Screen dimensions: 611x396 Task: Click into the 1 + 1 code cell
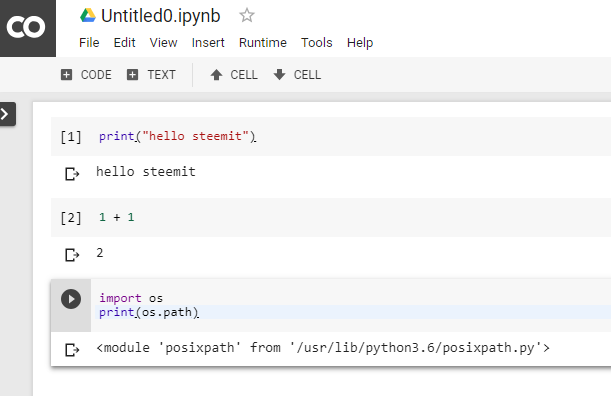point(330,217)
